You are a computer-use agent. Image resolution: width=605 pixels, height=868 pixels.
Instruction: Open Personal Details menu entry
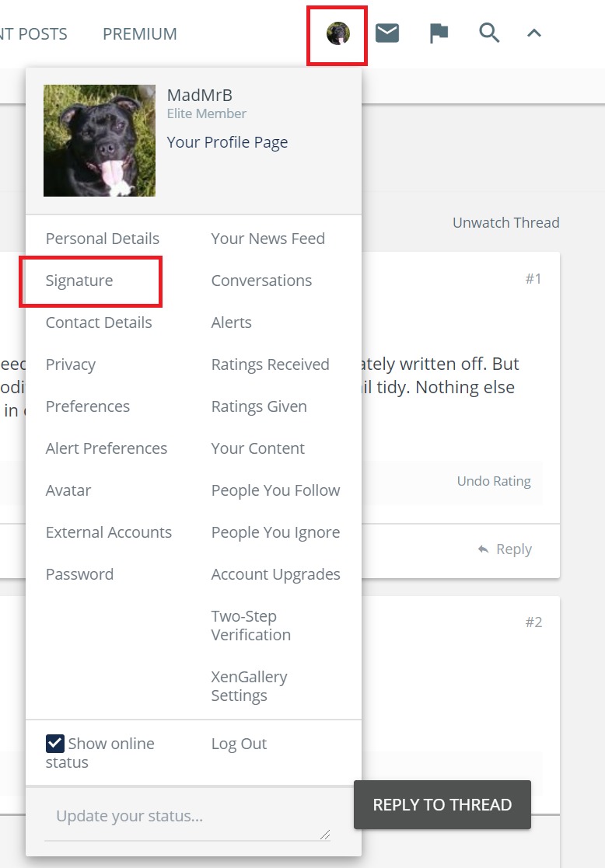(x=103, y=239)
